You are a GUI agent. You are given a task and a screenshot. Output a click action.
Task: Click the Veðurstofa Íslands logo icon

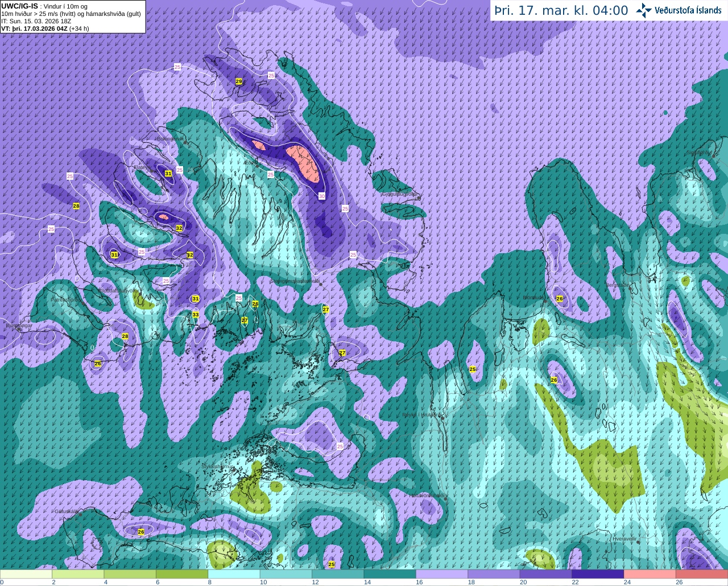[x=644, y=10]
